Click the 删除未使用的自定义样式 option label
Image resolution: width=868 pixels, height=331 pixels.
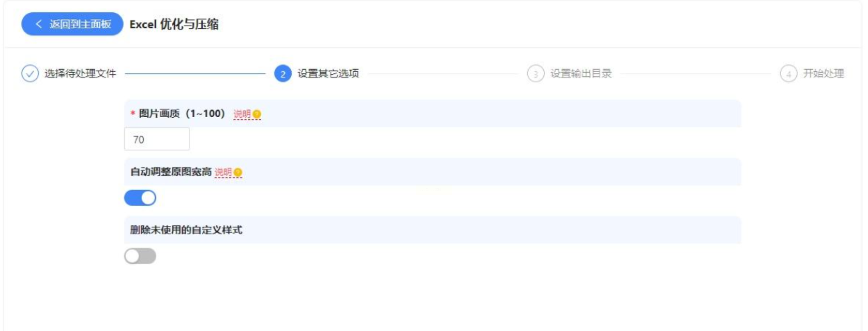(x=186, y=230)
